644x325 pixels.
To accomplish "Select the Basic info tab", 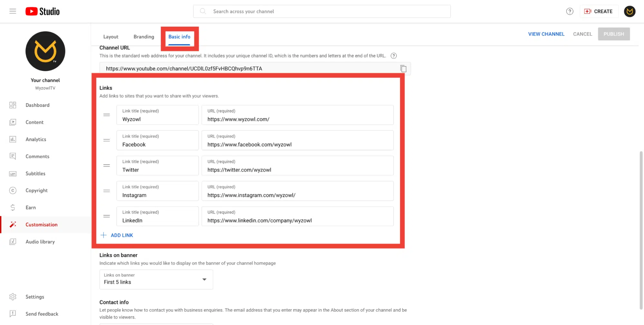I will click(x=179, y=37).
